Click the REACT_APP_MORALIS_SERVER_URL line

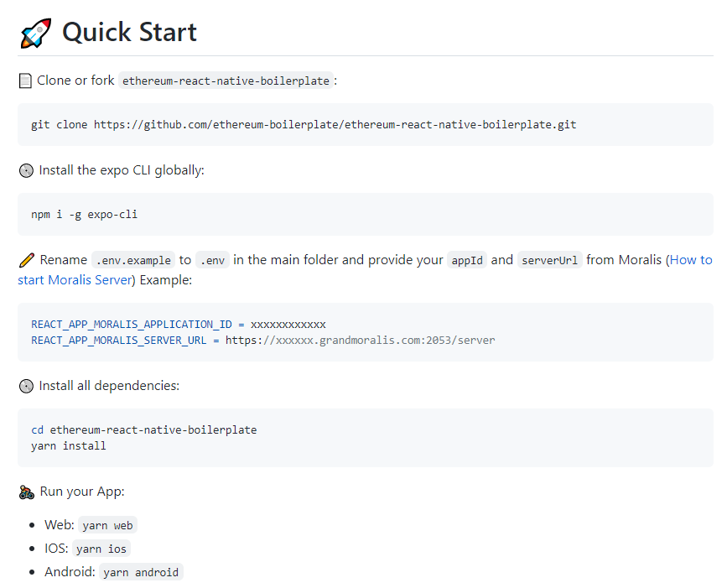tap(263, 341)
